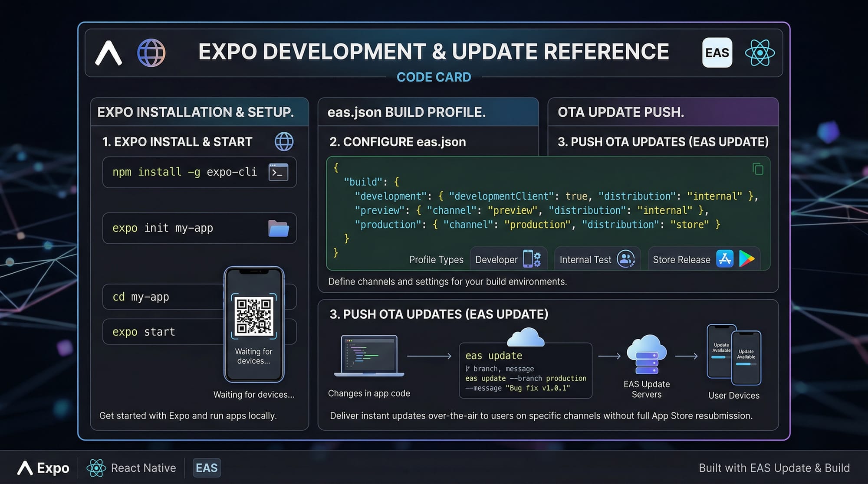
Task: Click the blue folder icon next to expo init
Action: tap(278, 228)
